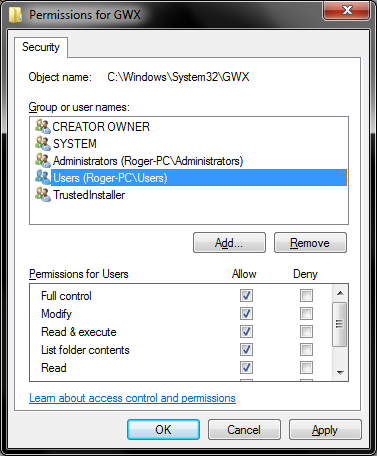377x456 pixels.
Task: Close the Permissions for GWX dialog
Action: point(347,10)
